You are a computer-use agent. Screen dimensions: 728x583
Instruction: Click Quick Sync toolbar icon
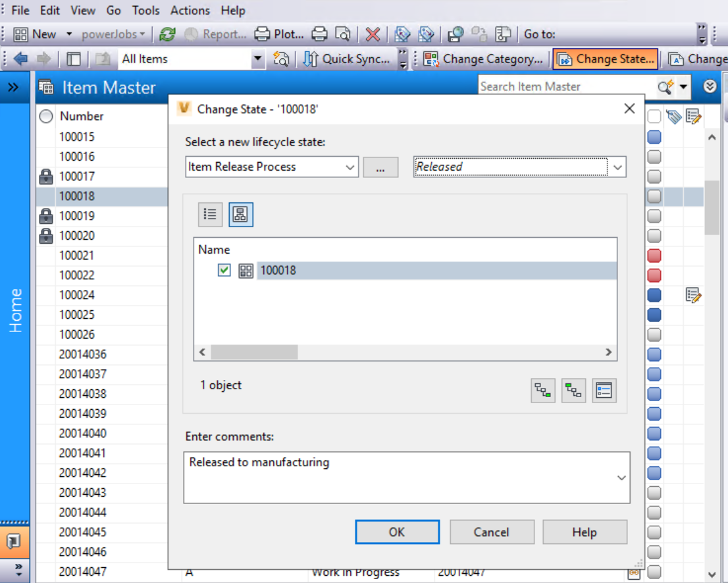[x=310, y=59]
